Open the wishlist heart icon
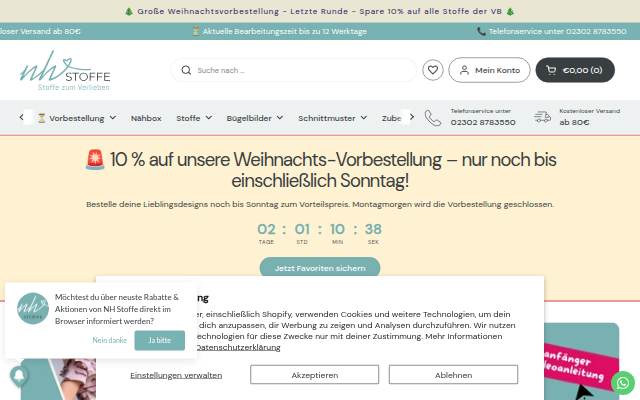The height and width of the screenshot is (400, 640). click(x=433, y=70)
